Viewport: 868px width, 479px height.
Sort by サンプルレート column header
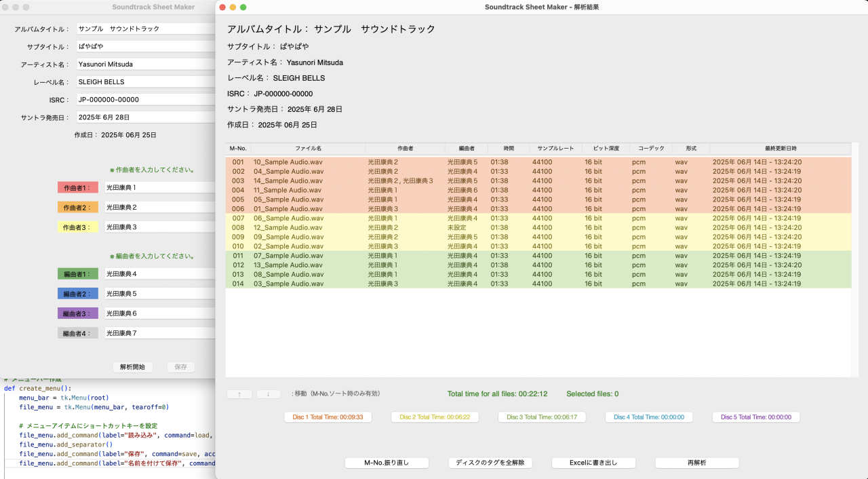555,148
